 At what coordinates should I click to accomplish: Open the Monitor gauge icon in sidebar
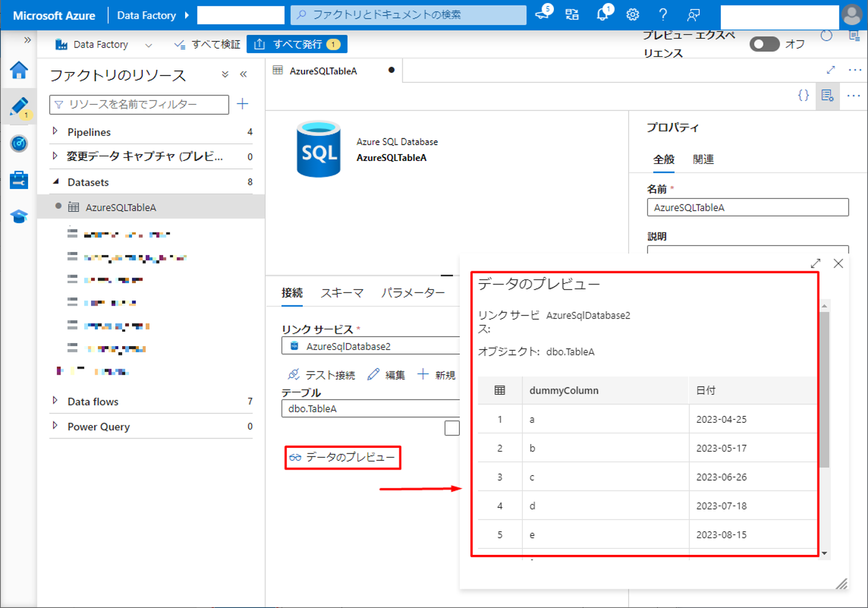19,143
